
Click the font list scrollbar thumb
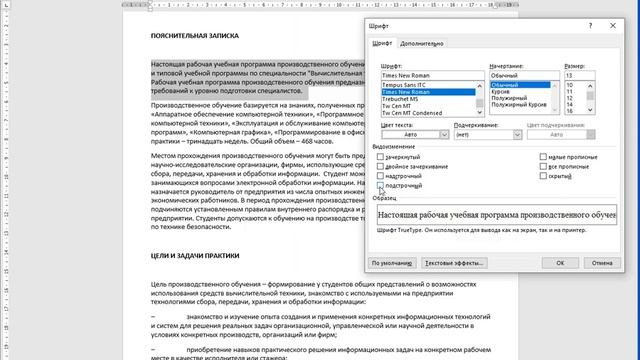tap(480, 103)
